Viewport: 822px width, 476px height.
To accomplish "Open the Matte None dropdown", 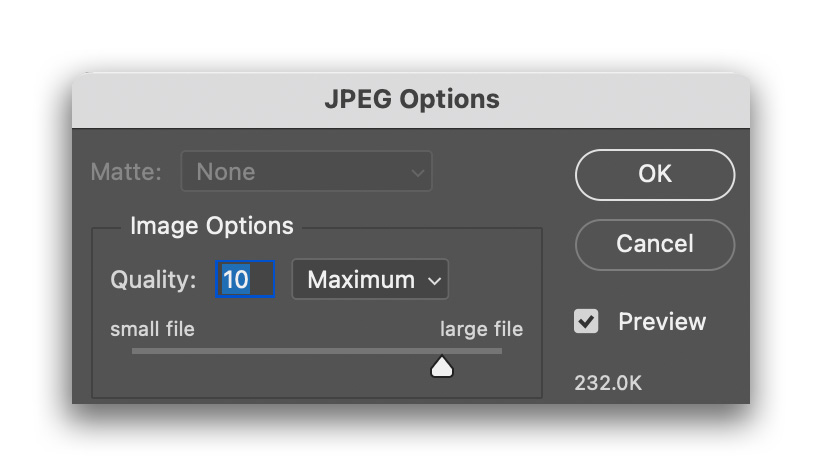I will pos(306,171).
